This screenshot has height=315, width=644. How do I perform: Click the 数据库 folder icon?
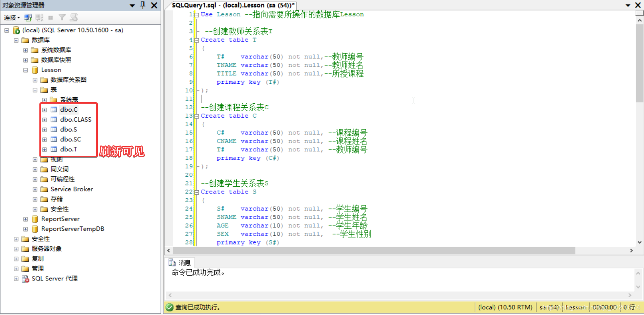point(25,40)
